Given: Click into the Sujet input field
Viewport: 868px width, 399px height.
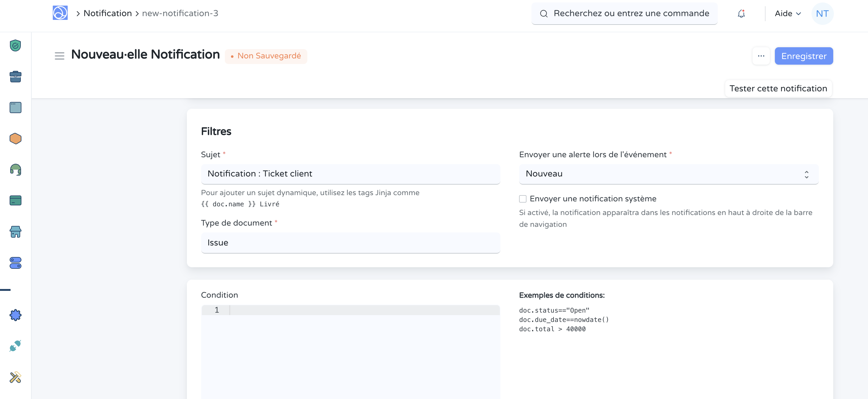Looking at the screenshot, I should point(350,174).
